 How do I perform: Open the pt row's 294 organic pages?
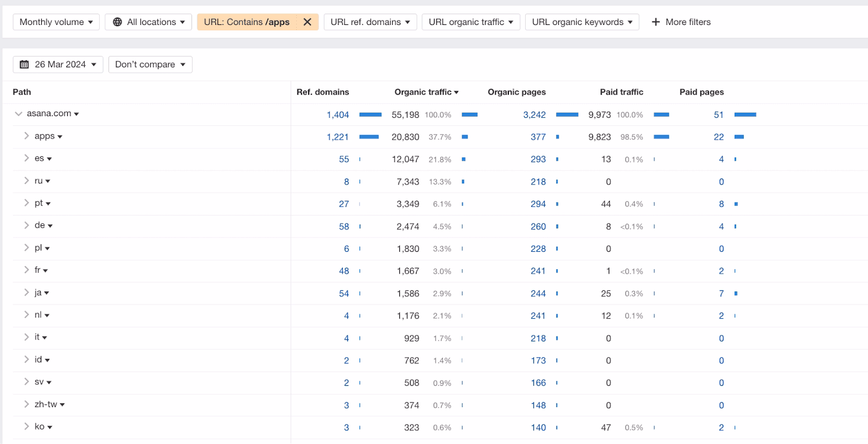coord(538,204)
